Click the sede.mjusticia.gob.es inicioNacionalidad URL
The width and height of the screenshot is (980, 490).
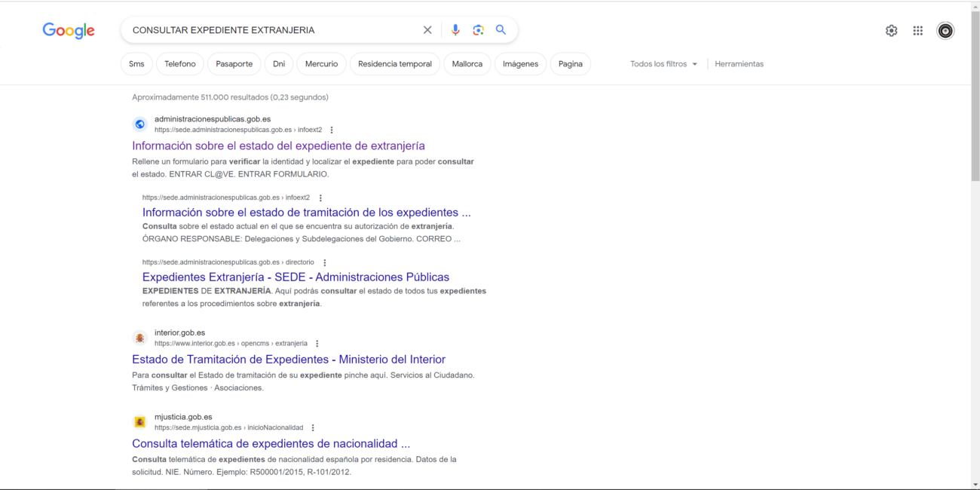click(x=228, y=427)
